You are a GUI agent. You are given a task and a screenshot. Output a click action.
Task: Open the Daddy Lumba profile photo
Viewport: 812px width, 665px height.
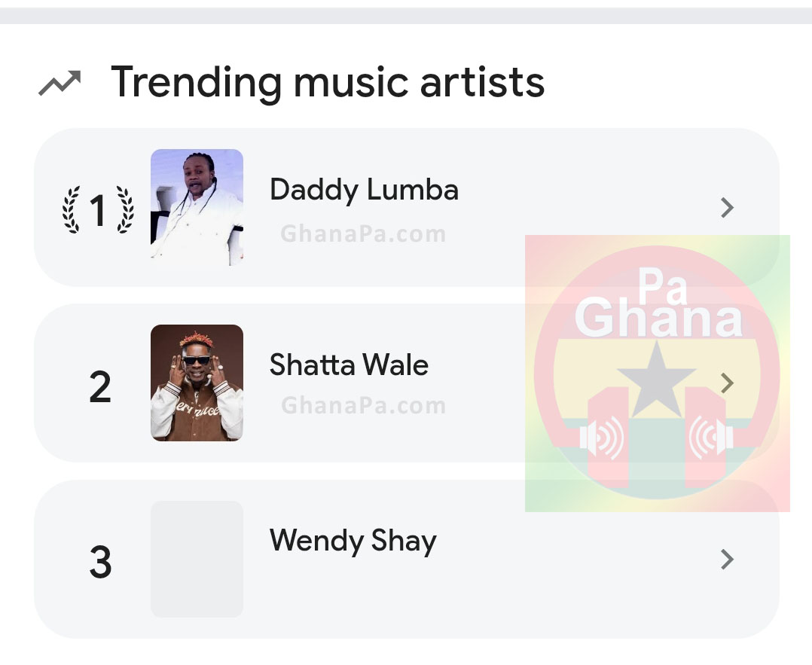(197, 207)
